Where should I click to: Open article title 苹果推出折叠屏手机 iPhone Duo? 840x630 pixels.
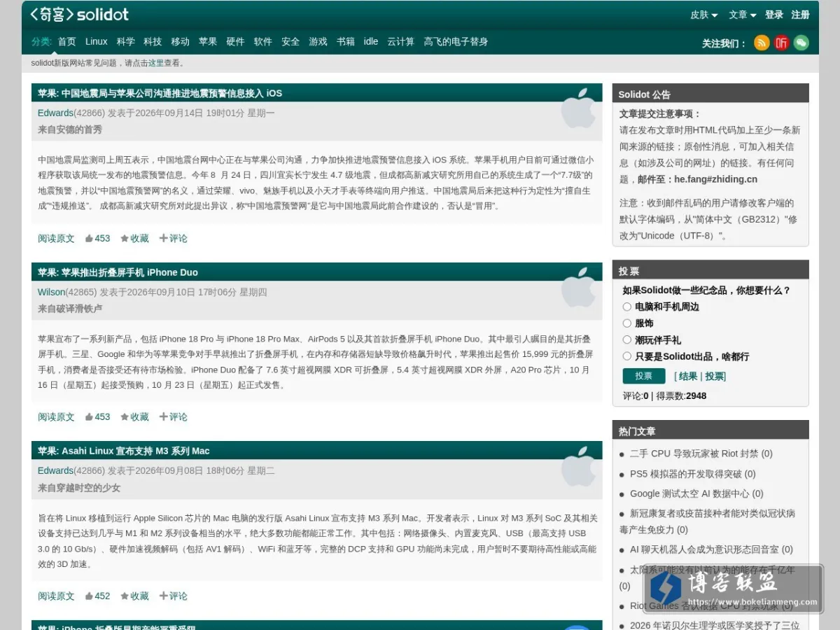pyautogui.click(x=129, y=272)
